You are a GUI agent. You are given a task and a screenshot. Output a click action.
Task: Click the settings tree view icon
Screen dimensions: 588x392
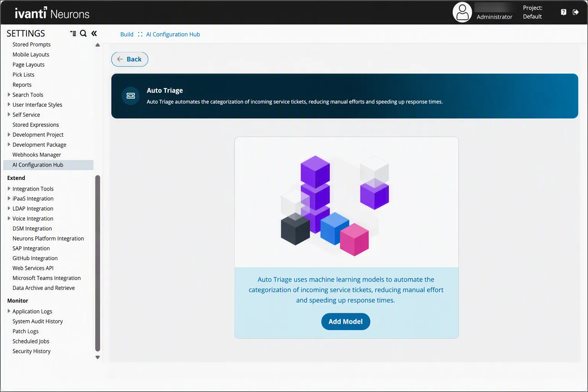[x=73, y=34]
